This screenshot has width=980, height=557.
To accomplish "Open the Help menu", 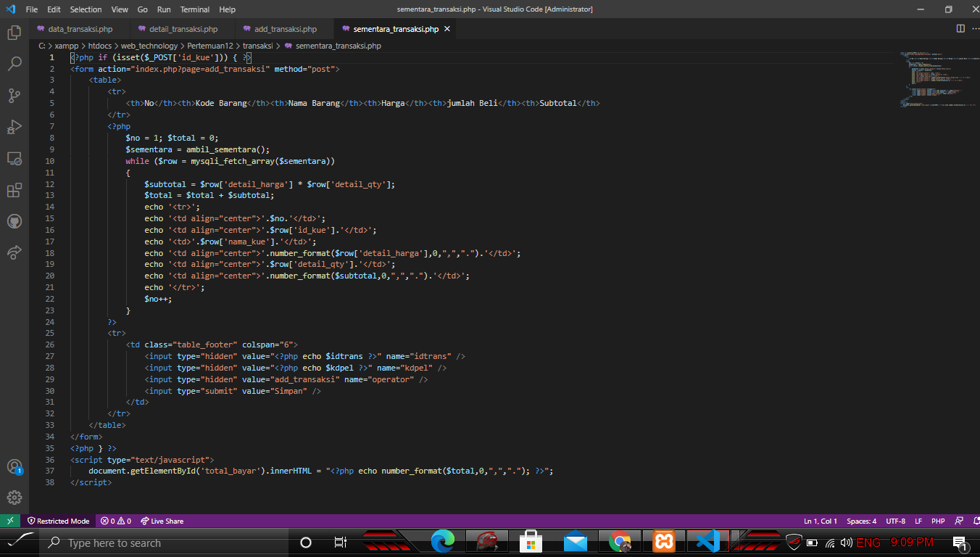I will tap(227, 9).
